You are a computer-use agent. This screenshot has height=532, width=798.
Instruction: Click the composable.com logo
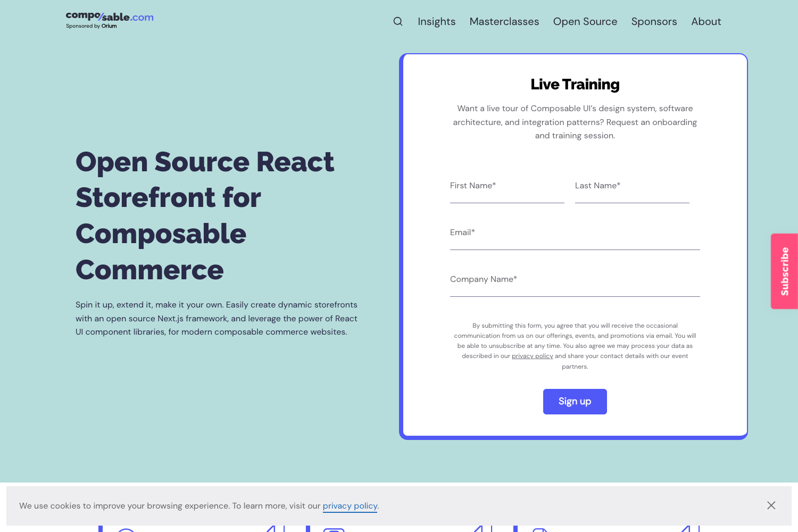[109, 16]
